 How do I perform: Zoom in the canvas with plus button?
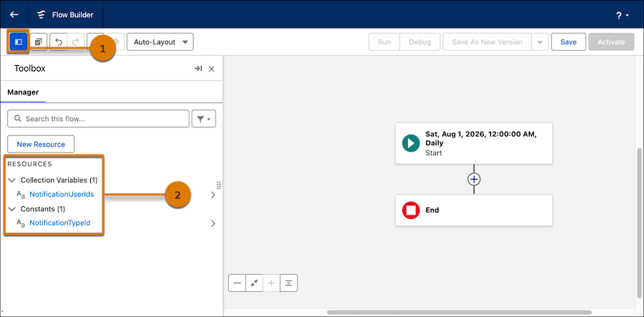coord(271,283)
